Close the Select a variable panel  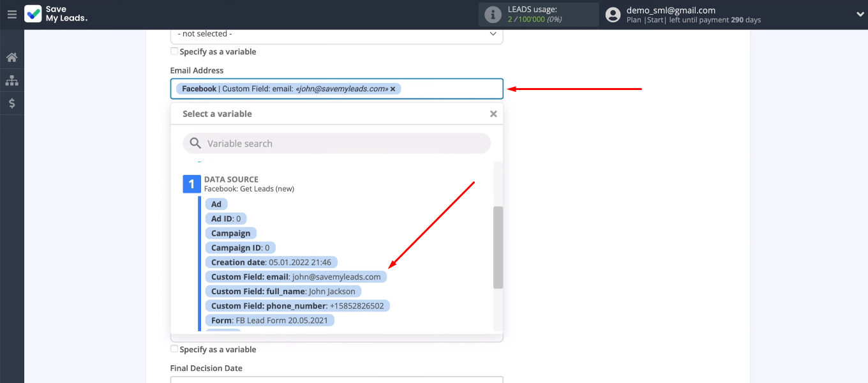493,114
